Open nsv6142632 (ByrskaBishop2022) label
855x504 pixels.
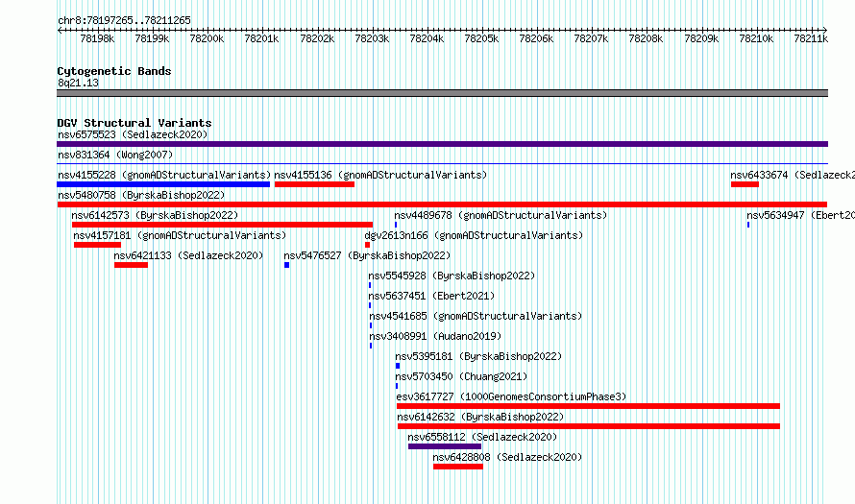click(x=480, y=417)
